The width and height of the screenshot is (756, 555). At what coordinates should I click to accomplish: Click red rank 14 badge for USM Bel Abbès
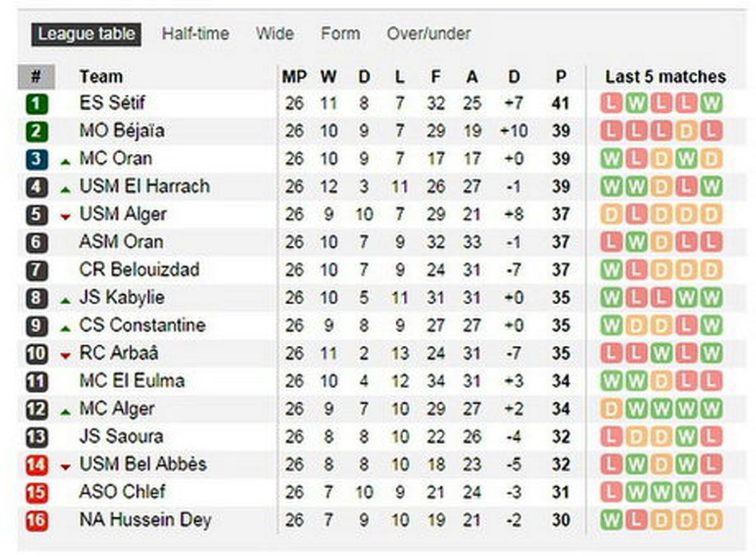click(37, 465)
